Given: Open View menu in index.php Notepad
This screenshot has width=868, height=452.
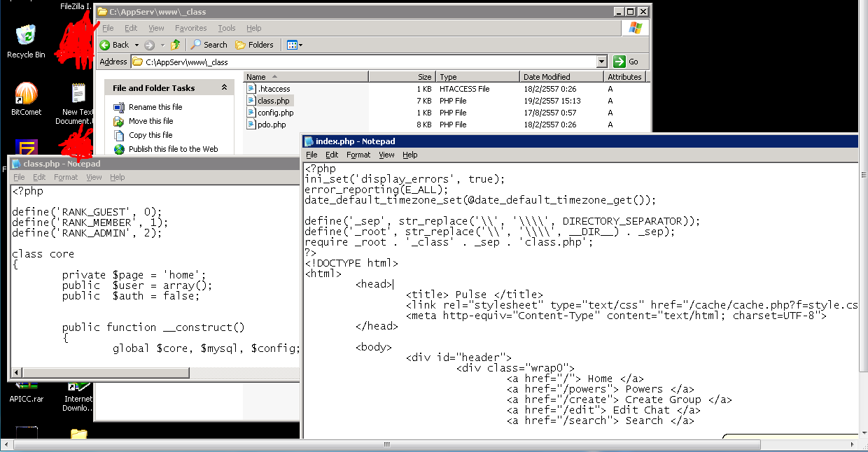Looking at the screenshot, I should pyautogui.click(x=386, y=155).
